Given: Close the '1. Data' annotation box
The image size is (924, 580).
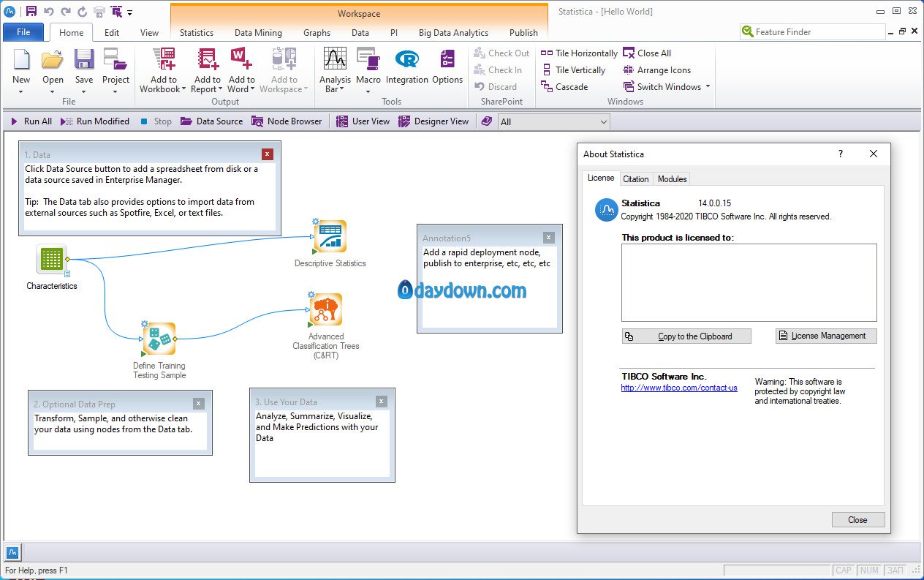Looking at the screenshot, I should click(x=268, y=154).
